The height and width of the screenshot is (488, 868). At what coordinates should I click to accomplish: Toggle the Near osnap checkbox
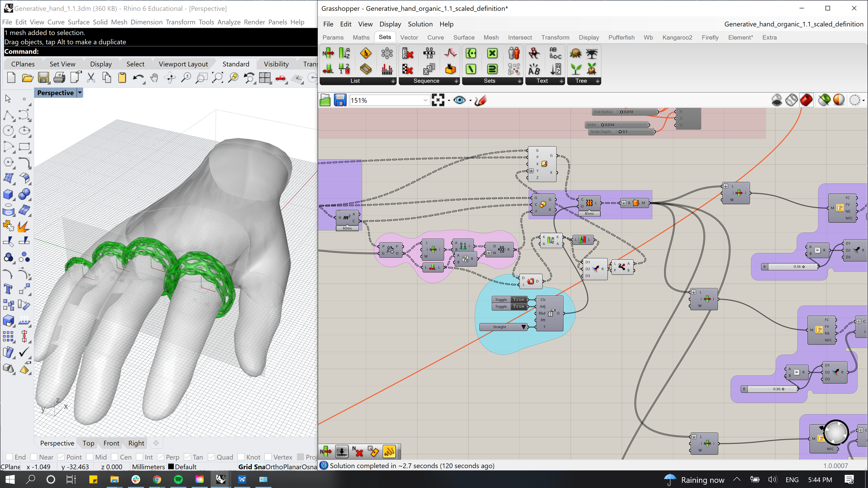point(34,457)
